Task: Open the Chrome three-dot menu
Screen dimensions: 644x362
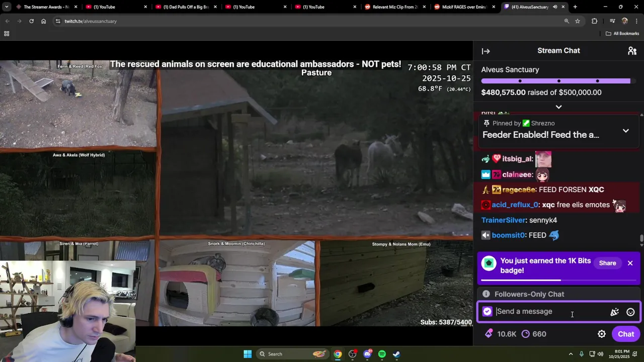Action: [x=637, y=21]
